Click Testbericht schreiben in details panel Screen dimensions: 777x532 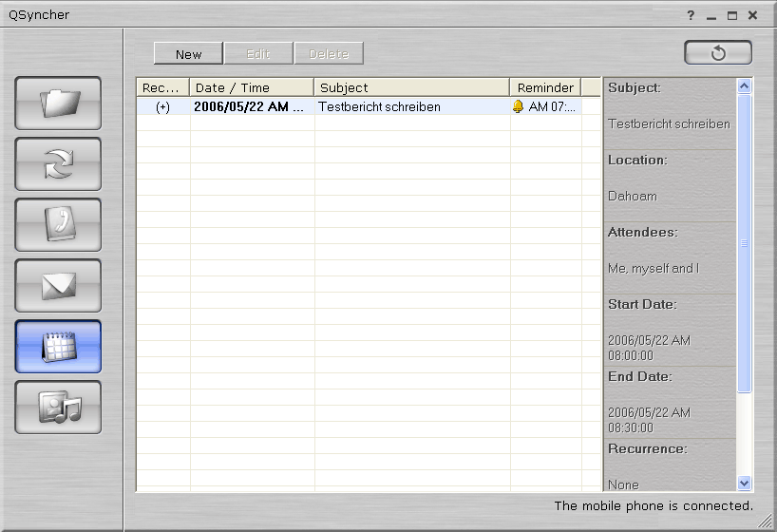tap(669, 123)
